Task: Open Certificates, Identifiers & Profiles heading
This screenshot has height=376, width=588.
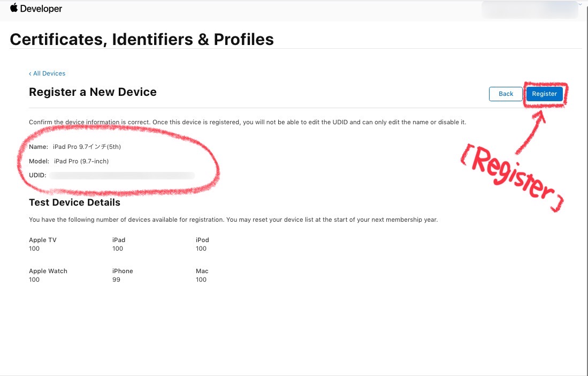Action: (142, 39)
